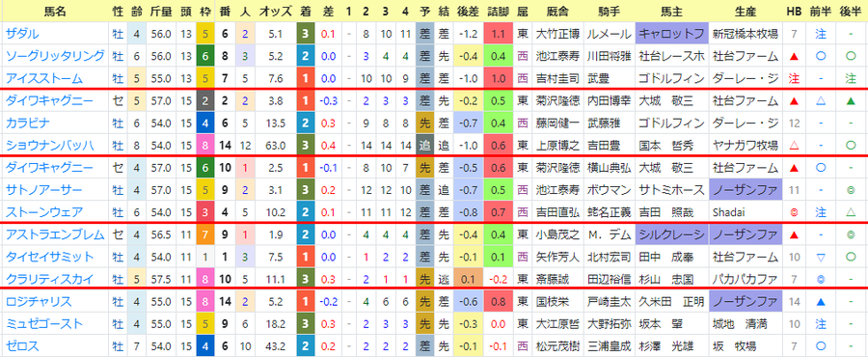The height and width of the screenshot is (357, 868).
Task: Select jockey cell 田辺裕信
Action: click(609, 279)
